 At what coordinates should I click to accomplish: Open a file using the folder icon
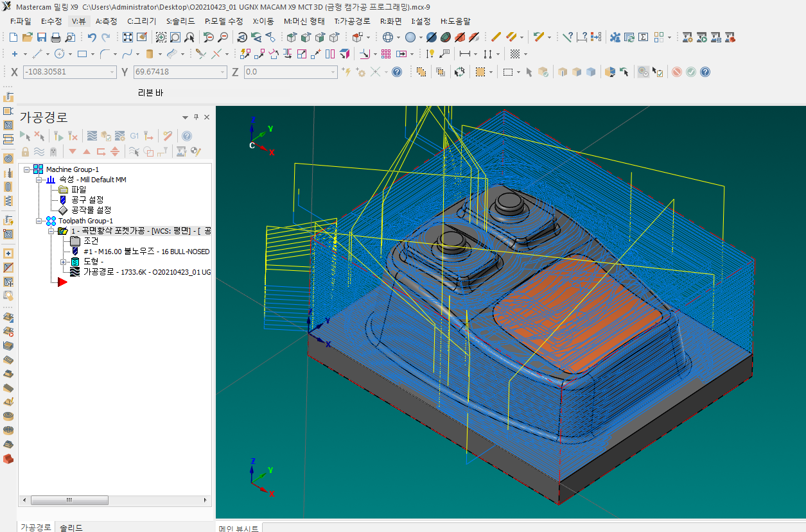click(x=27, y=37)
